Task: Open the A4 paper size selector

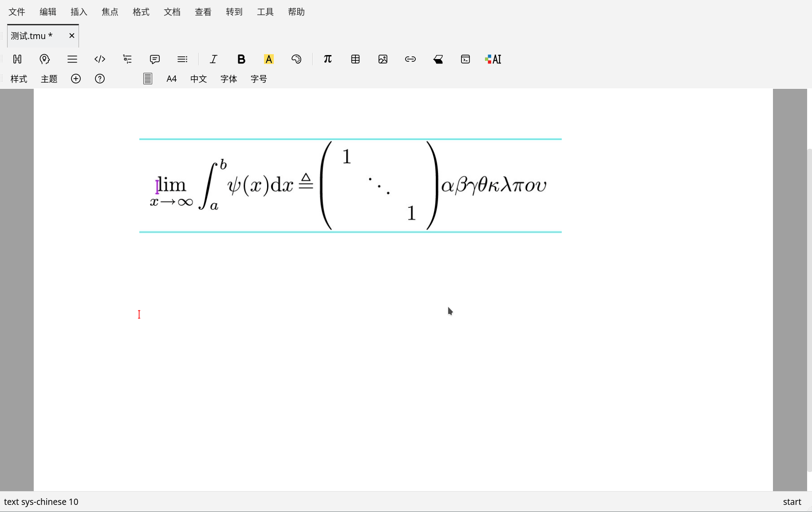Action: pos(171,79)
